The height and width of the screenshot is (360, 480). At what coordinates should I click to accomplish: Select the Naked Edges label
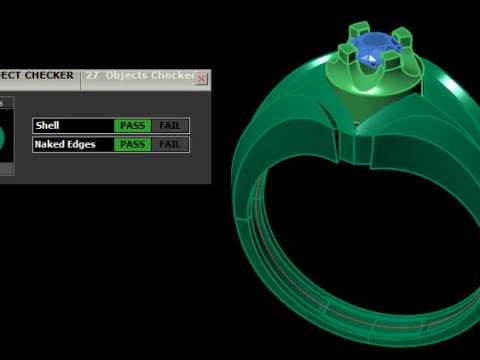65,144
